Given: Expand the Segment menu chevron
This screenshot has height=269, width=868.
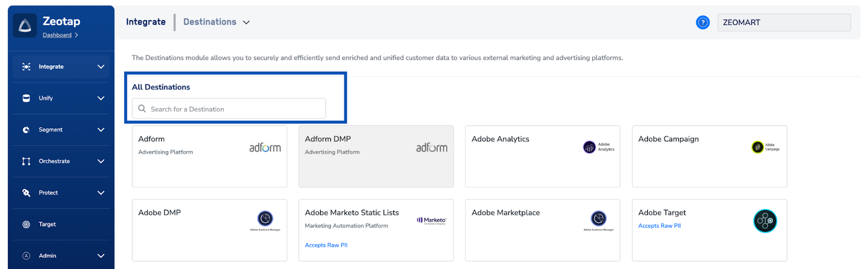Looking at the screenshot, I should [x=101, y=130].
